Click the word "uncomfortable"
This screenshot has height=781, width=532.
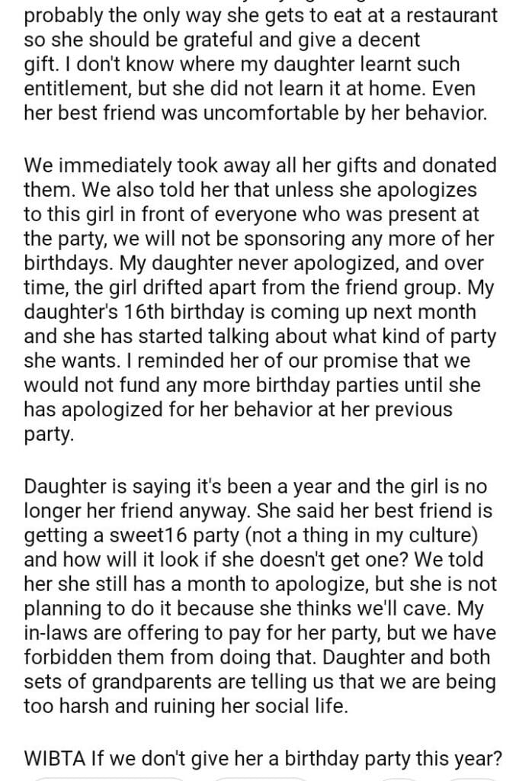click(287, 112)
